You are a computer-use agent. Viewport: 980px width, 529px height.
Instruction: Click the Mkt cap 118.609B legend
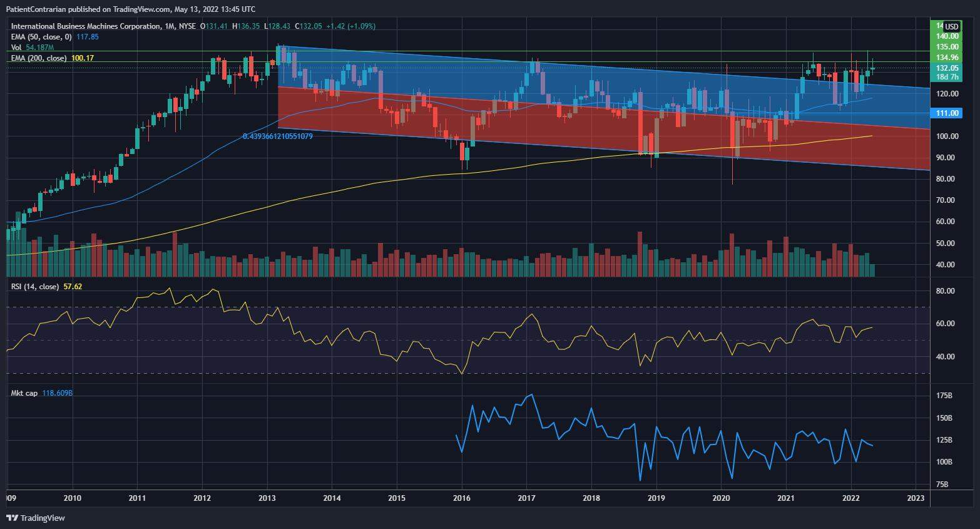tap(42, 393)
